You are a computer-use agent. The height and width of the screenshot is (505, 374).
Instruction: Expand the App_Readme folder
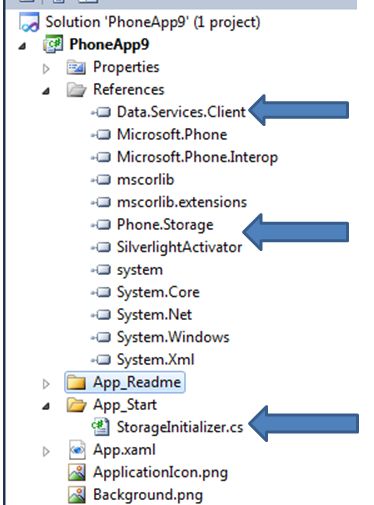(x=46, y=384)
